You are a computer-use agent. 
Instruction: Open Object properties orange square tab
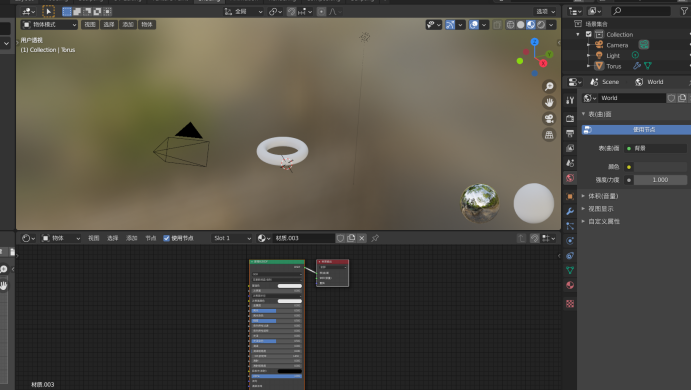coord(570,196)
